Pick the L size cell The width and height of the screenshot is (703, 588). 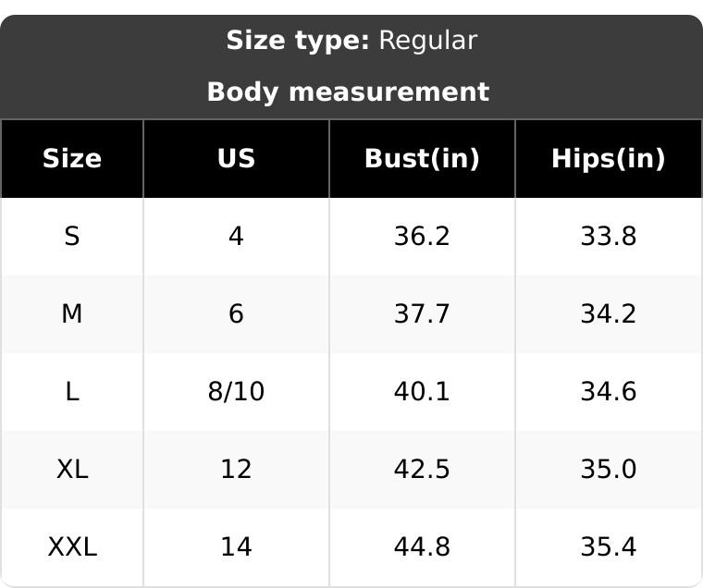click(x=72, y=392)
